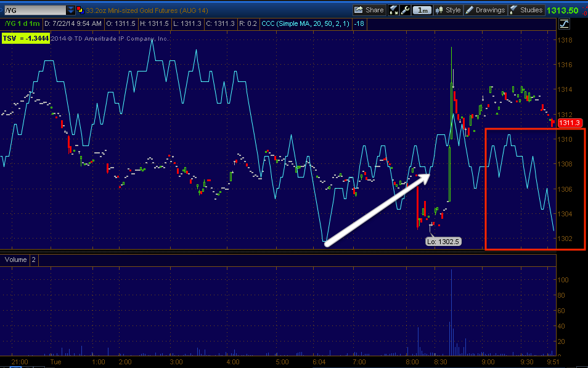Click the TSV = -1.3444 label
Image resolution: width=588 pixels, height=368 pixels.
coord(25,38)
